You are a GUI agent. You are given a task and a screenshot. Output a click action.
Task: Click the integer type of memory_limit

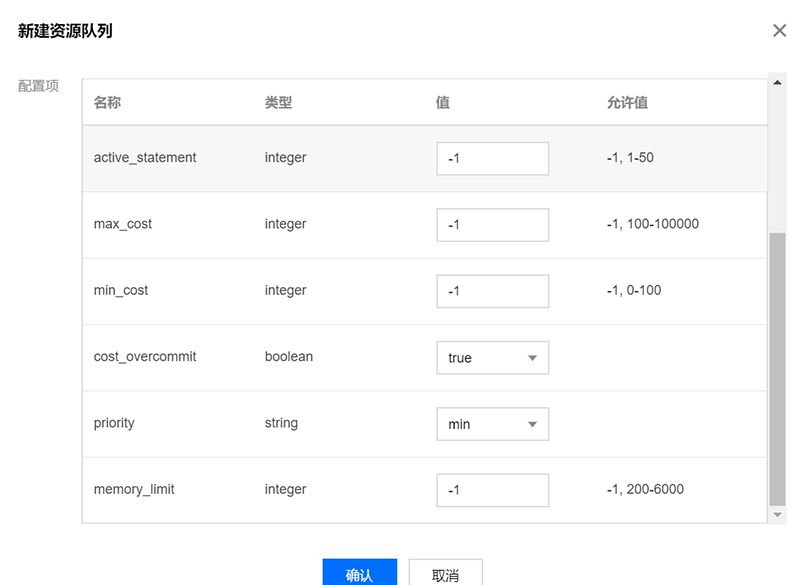285,490
